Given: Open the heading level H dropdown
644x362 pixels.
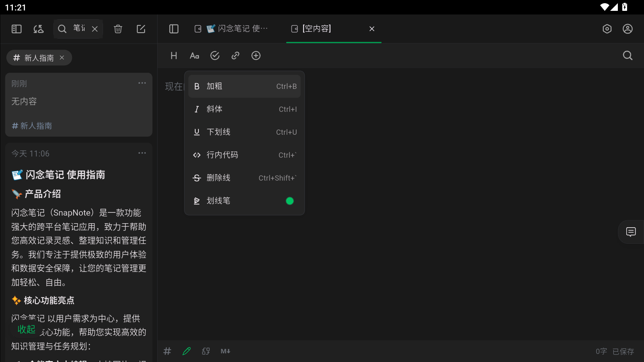Looking at the screenshot, I should point(173,56).
